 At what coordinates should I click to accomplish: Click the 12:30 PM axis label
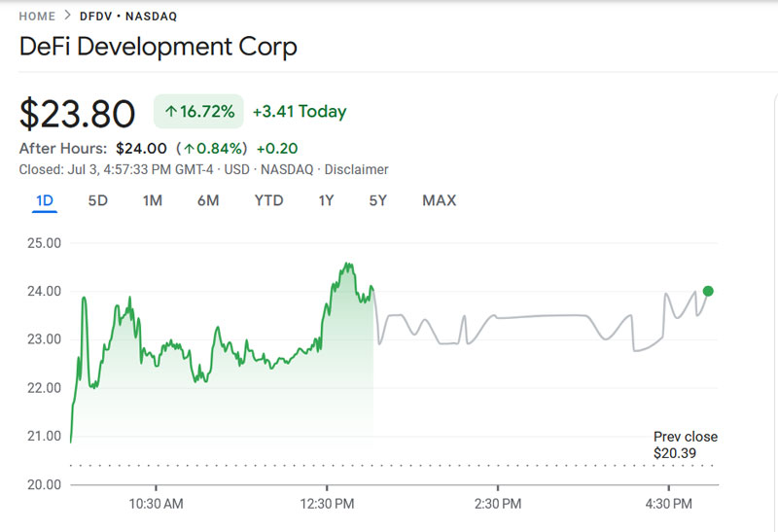[x=327, y=504]
